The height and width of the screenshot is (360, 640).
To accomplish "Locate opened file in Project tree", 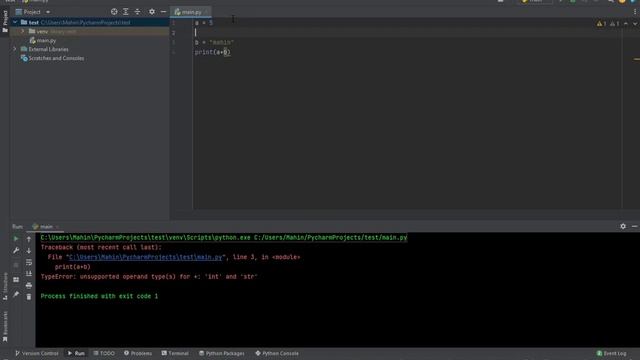I will tap(114, 12).
